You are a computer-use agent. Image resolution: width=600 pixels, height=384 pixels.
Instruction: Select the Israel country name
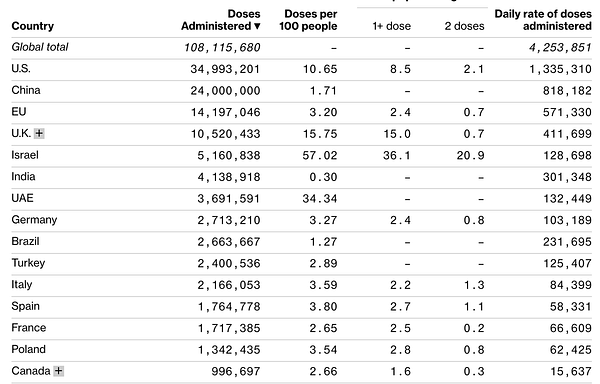25,155
